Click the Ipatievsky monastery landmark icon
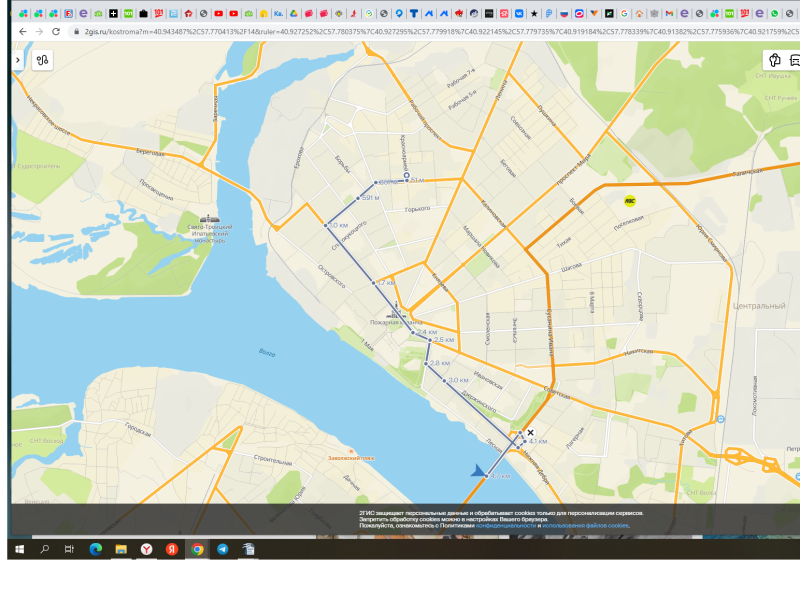800x600 pixels. point(210,219)
